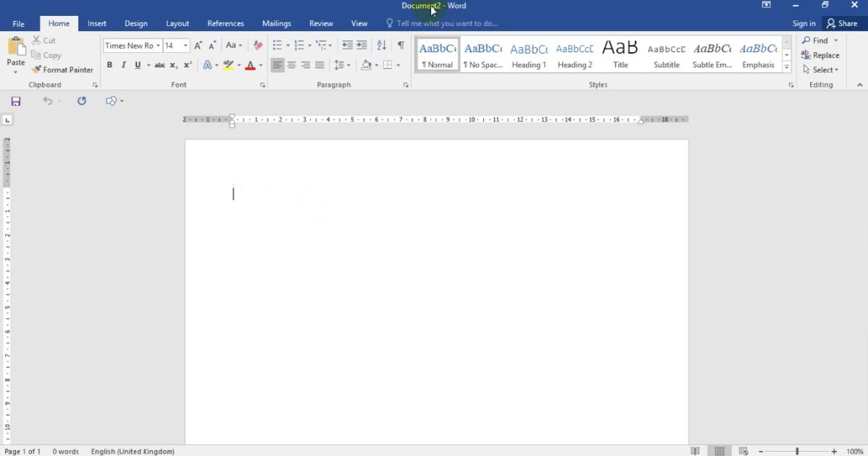Image resolution: width=868 pixels, height=456 pixels.
Task: Show paragraph marks with pilcrow icon
Action: (x=401, y=46)
